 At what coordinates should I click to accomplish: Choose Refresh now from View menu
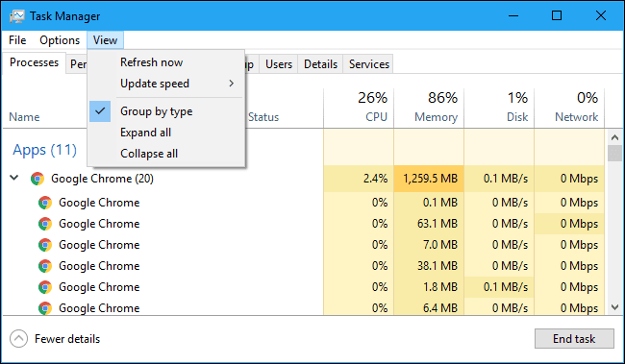pos(166,62)
